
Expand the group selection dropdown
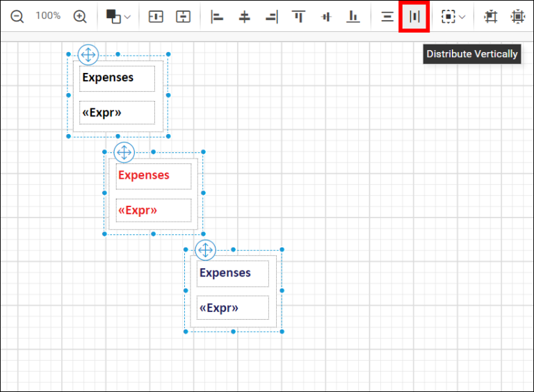[x=462, y=17]
